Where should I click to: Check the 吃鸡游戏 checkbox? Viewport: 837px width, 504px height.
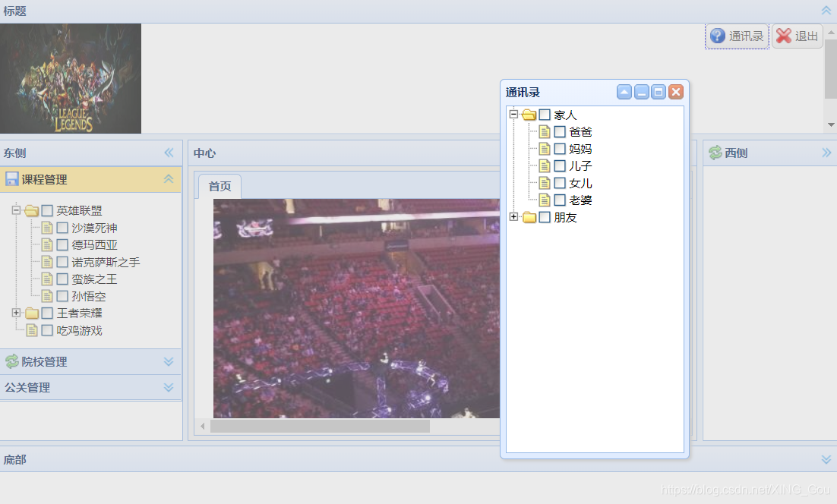[x=47, y=330]
